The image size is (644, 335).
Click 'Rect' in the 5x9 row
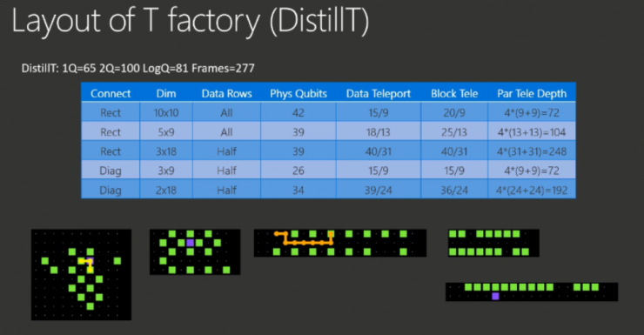click(x=111, y=132)
